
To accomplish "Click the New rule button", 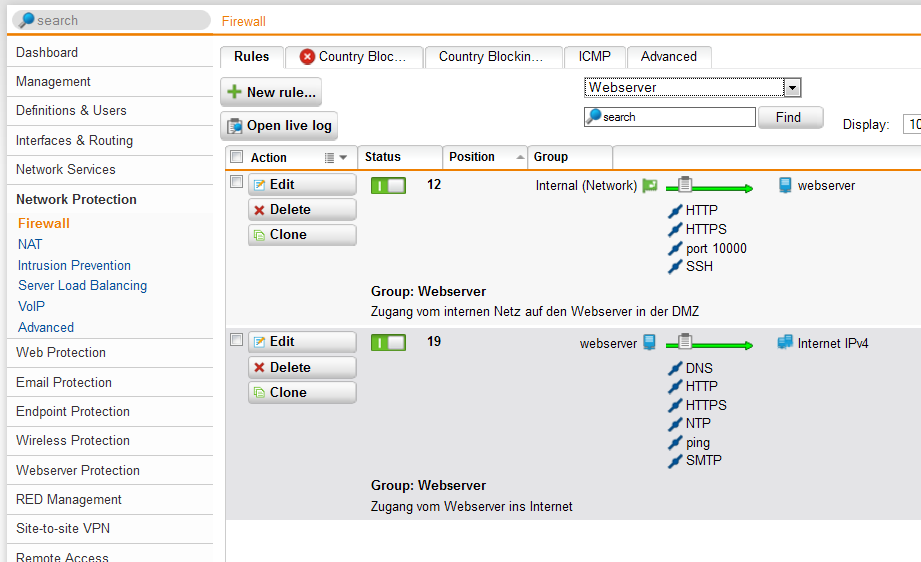I will (271, 92).
